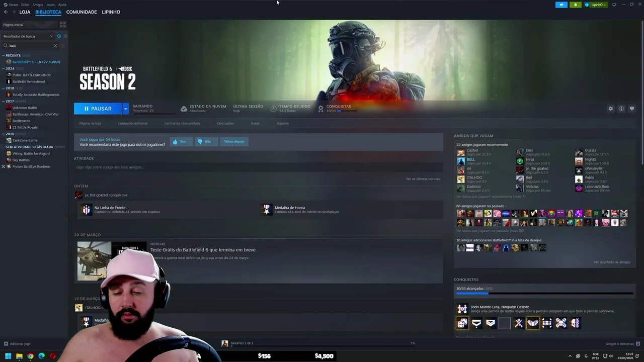644x362 pixels.
Task: Collapse the 2016 category
Action: click(4, 134)
